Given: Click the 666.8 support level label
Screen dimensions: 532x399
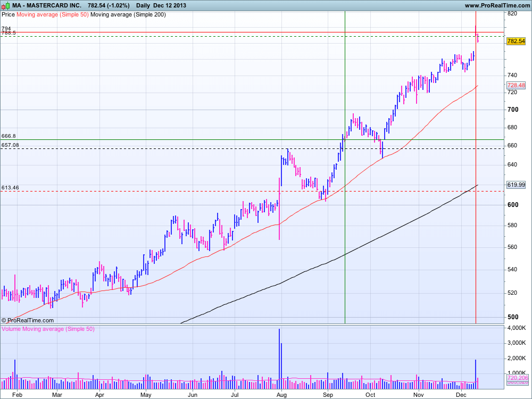Looking at the screenshot, I should [9, 136].
